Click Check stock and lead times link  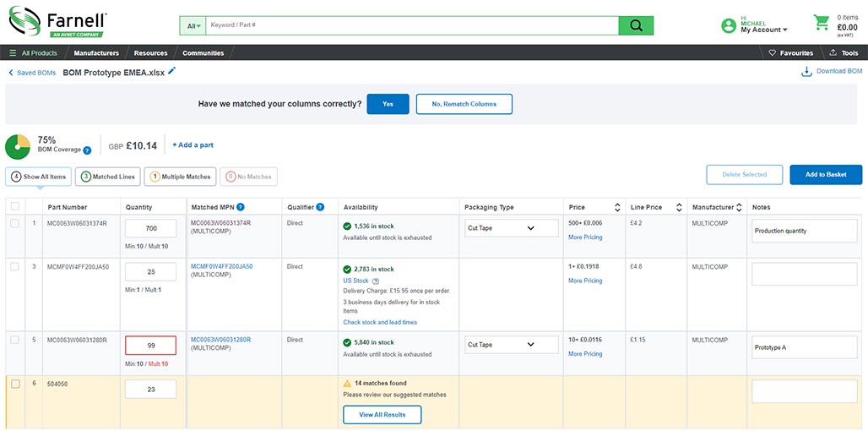[x=380, y=323]
